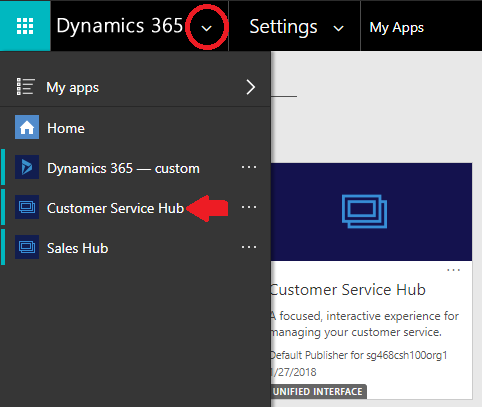This screenshot has height=407, width=482.
Task: Click the My apps list icon
Action: coord(25,87)
